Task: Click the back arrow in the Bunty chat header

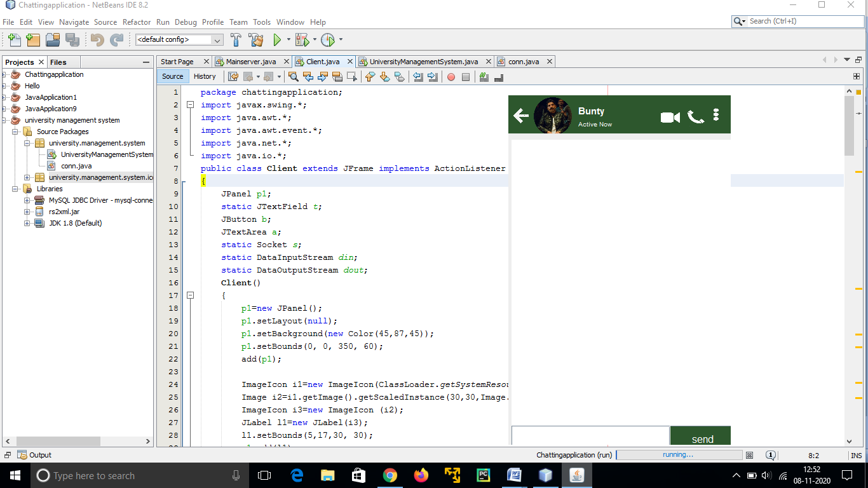Action: tap(522, 114)
